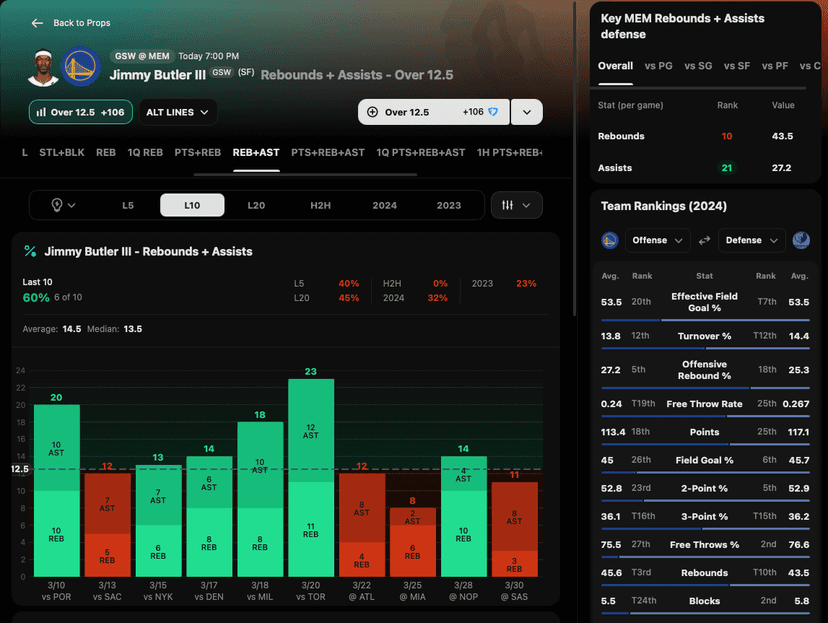This screenshot has height=623, width=828.
Task: Add Over 12.5 +106 bet to slip
Action: point(434,112)
